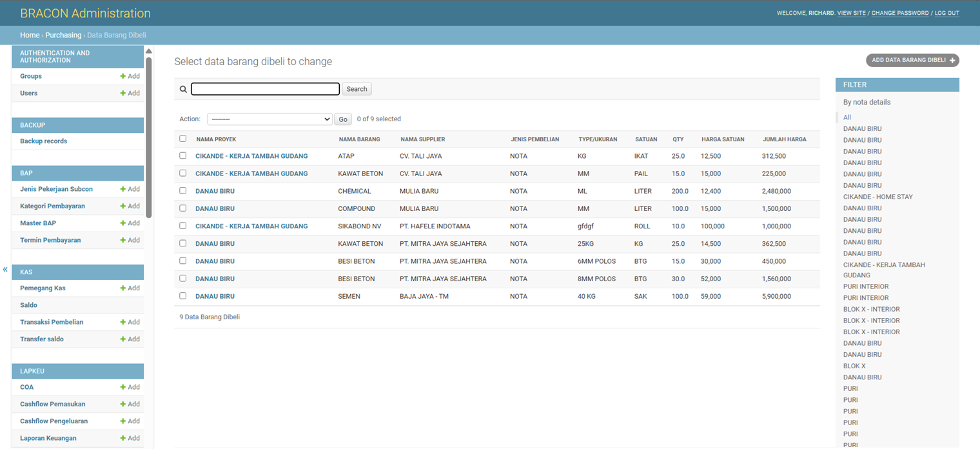The image size is (980, 449).
Task: Click plus Add icon beside COA
Action: point(122,387)
